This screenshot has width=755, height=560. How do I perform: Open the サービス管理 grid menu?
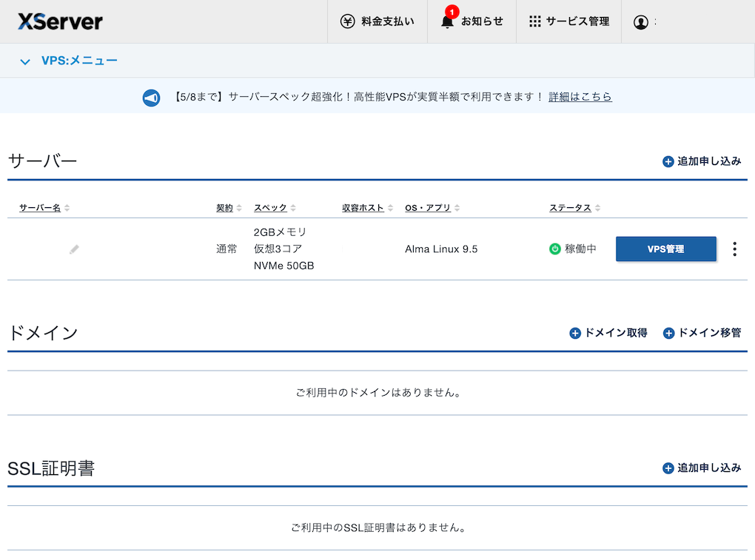(569, 21)
